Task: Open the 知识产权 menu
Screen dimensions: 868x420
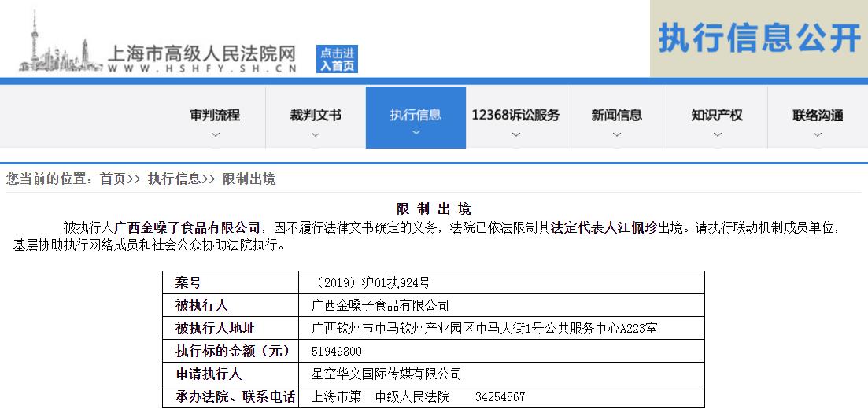Action: pos(717,115)
